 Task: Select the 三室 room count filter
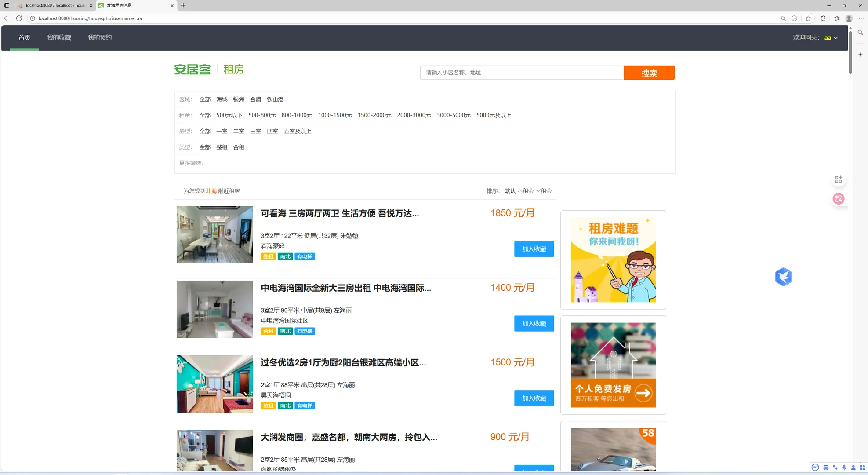[255, 131]
